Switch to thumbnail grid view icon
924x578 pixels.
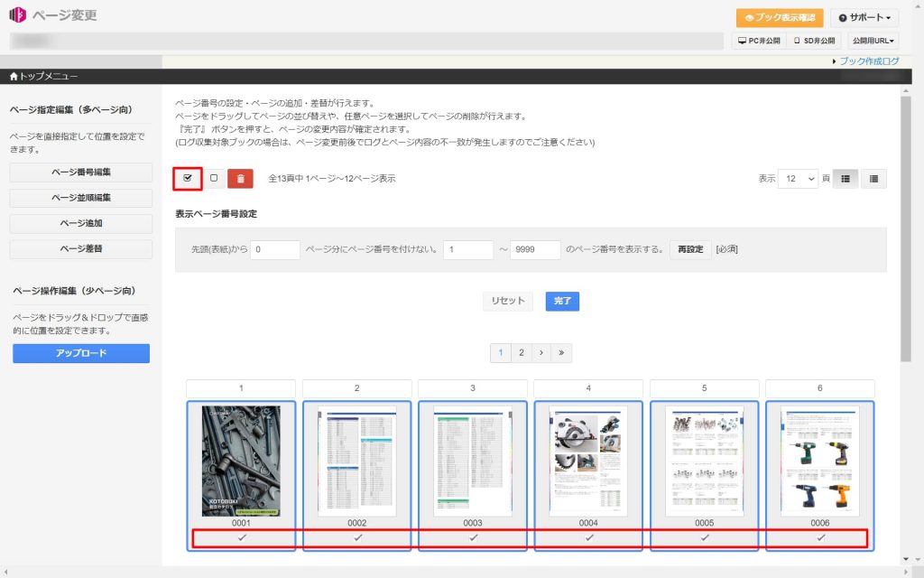[x=845, y=179]
